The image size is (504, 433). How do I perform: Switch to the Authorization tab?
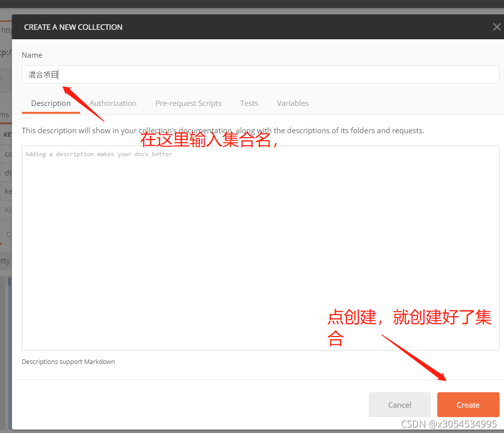click(112, 103)
